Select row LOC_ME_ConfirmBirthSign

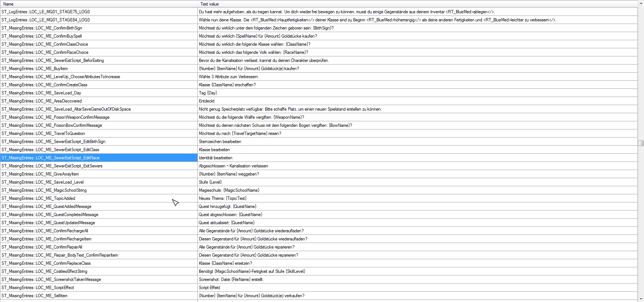click(x=319, y=28)
